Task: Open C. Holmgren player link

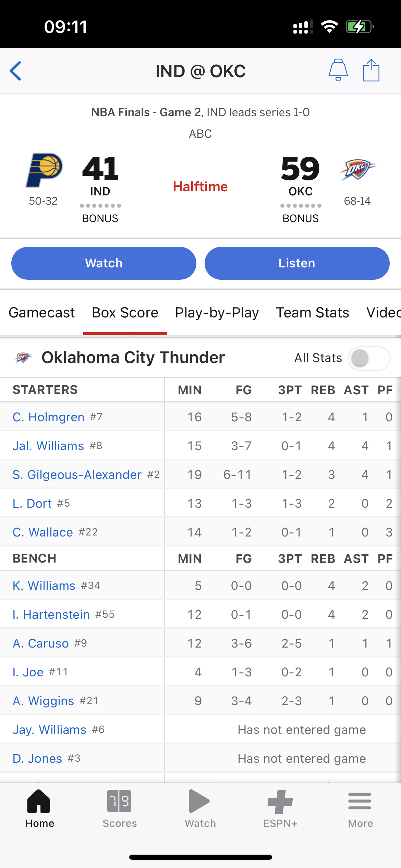Action: pyautogui.click(x=49, y=417)
